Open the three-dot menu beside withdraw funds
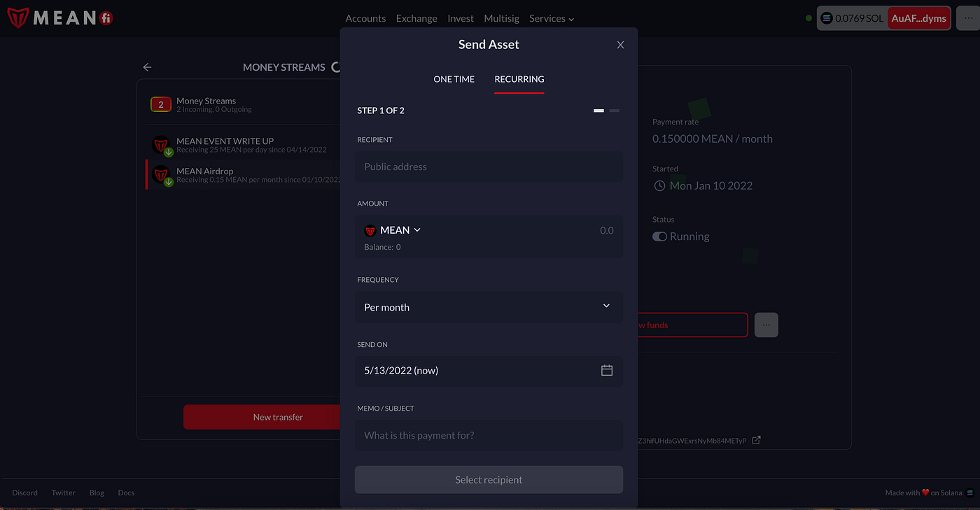Image resolution: width=980 pixels, height=510 pixels. tap(766, 325)
